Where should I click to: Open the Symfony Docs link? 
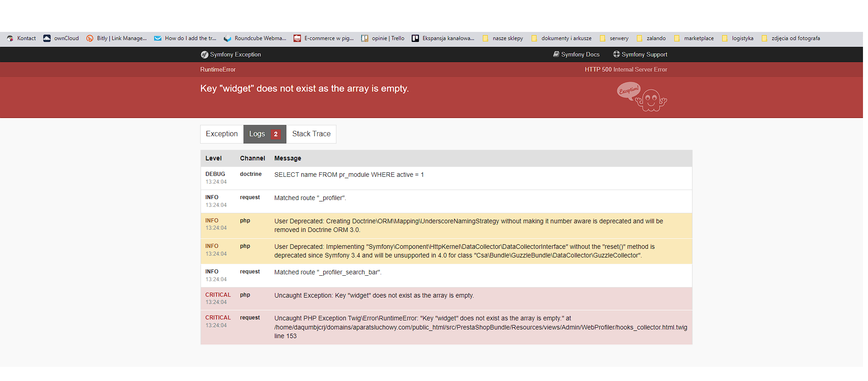click(580, 55)
